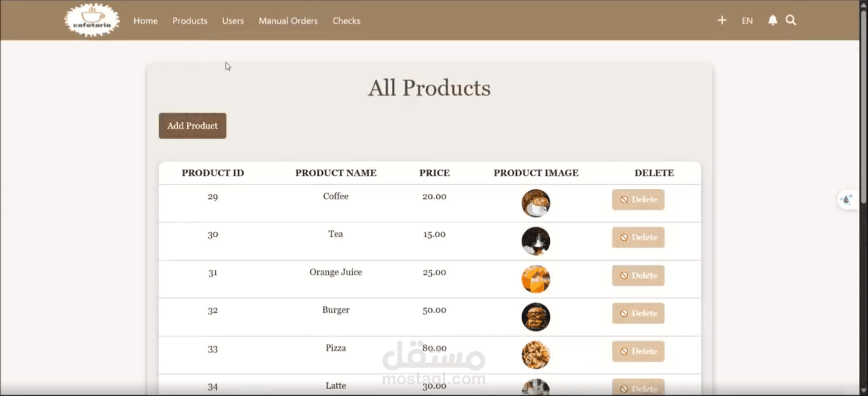This screenshot has width=868, height=396.
Task: Click the cafeteria logo
Action: click(x=92, y=20)
